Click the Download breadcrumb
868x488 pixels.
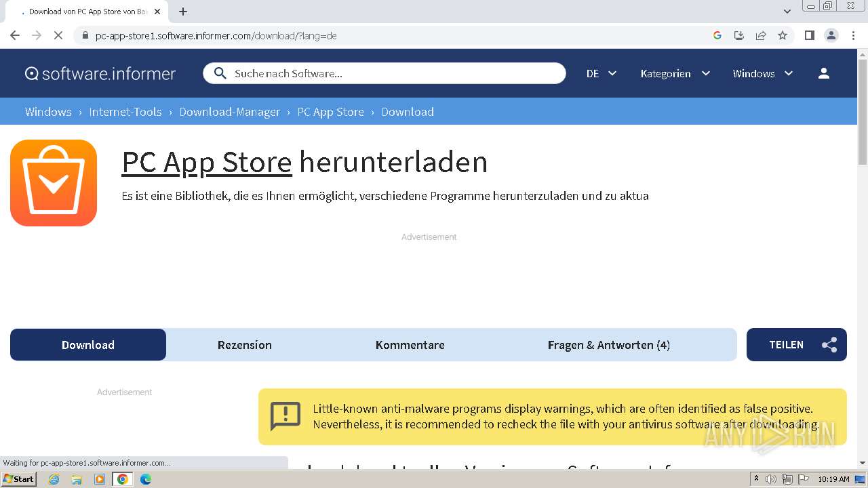(408, 112)
